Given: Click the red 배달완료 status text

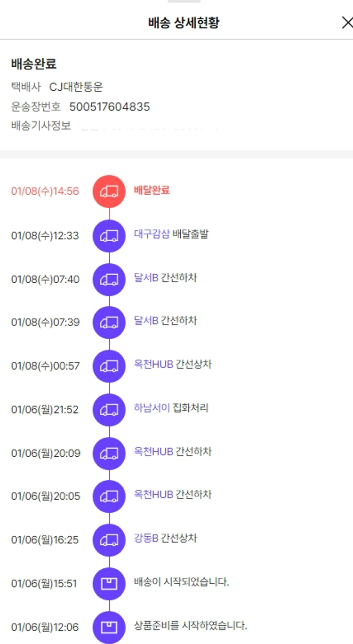Looking at the screenshot, I should pos(152,190).
